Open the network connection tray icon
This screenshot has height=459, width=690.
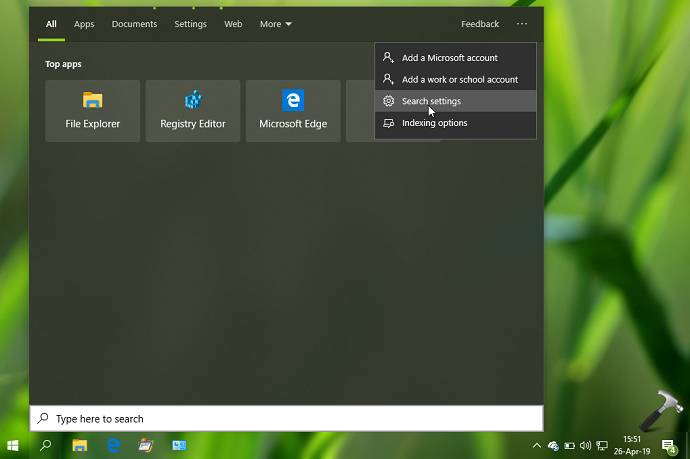pyautogui.click(x=602, y=446)
